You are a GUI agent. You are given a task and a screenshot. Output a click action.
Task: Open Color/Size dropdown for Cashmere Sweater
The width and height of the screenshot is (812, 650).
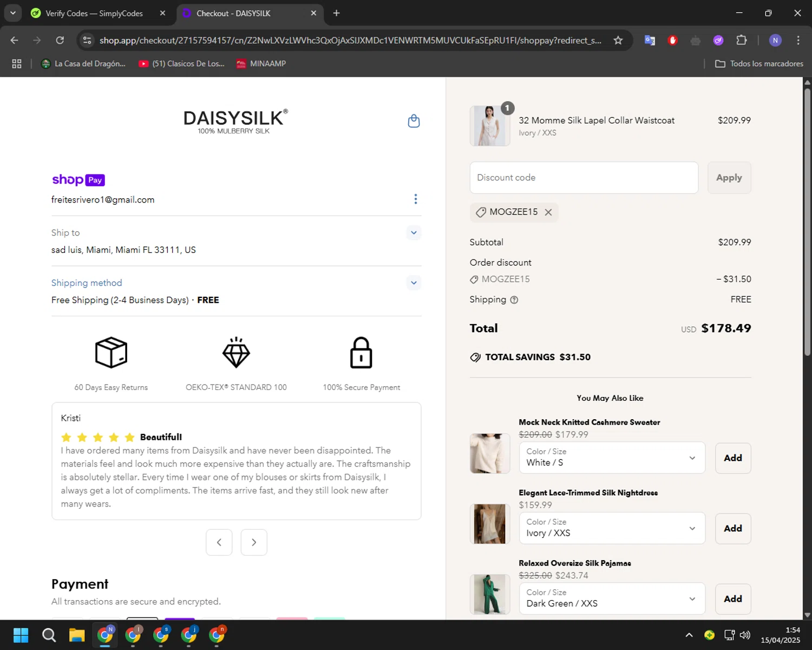pos(612,458)
